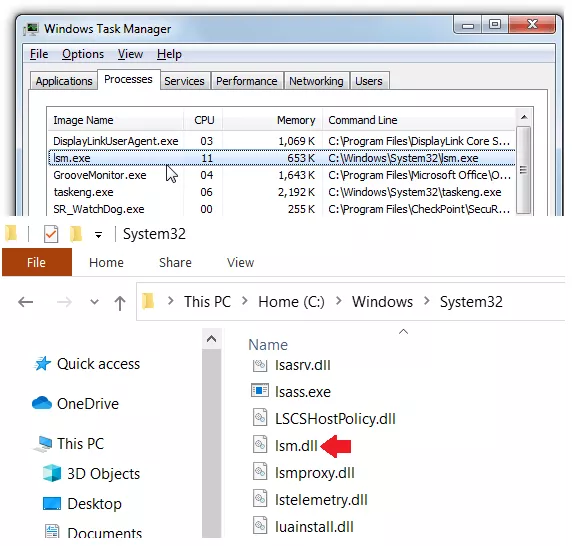The width and height of the screenshot is (572, 546).
Task: Open the Options menu in Task Manager
Action: [x=83, y=54]
